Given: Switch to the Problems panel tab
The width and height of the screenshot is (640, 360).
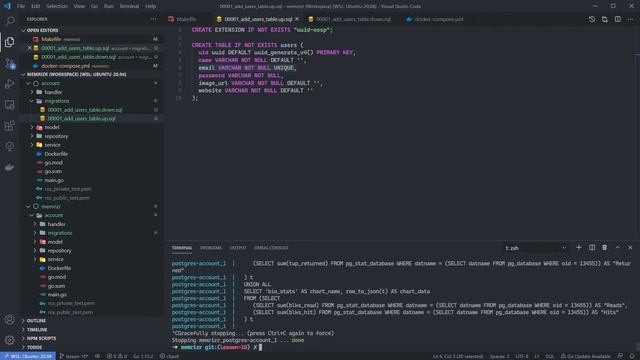Looking at the screenshot, I should pyautogui.click(x=211, y=248).
